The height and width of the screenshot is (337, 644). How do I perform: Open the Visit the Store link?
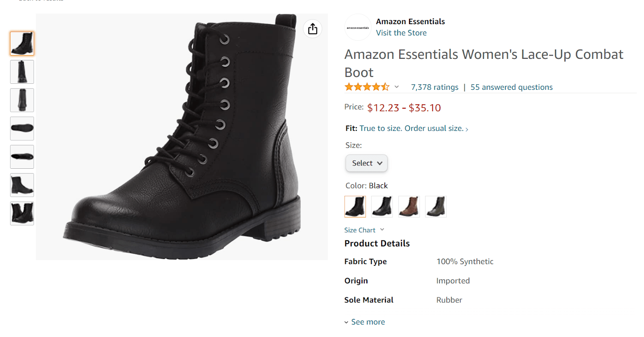click(x=401, y=33)
